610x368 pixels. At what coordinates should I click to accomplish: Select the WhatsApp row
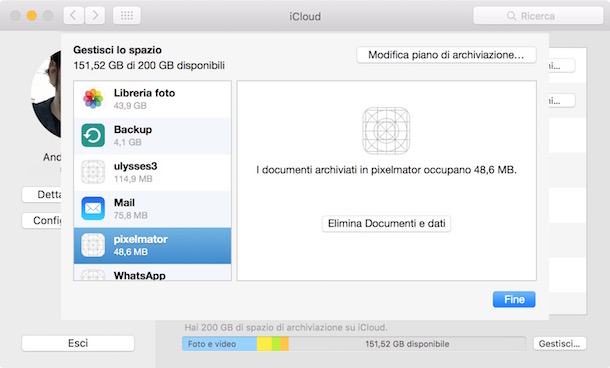click(x=152, y=272)
